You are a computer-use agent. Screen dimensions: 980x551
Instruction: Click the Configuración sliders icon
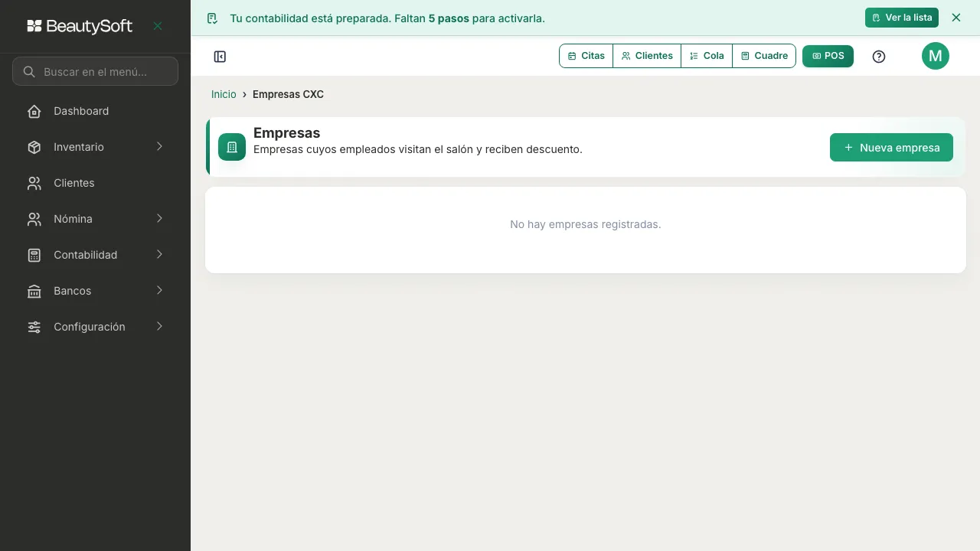(34, 327)
